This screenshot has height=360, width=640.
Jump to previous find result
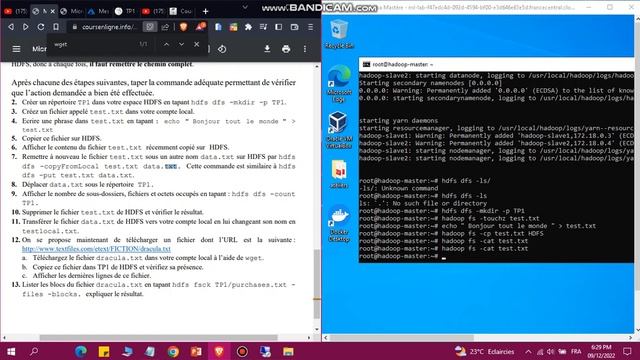167,44
